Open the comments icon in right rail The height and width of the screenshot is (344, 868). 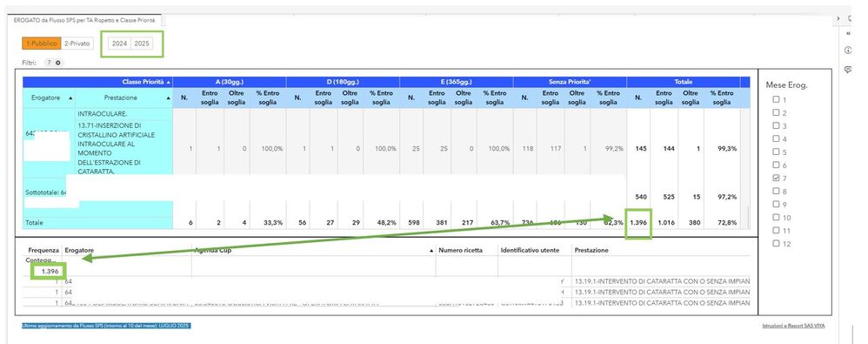click(848, 70)
